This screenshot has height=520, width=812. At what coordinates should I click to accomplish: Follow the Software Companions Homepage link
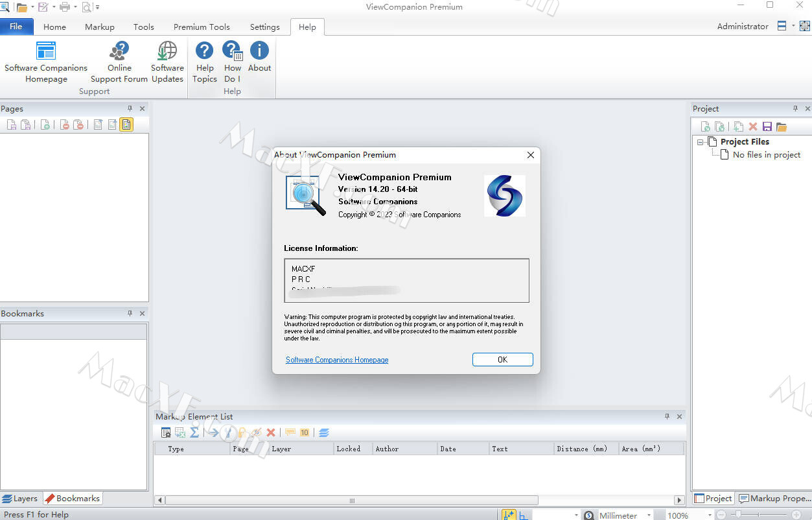(x=337, y=360)
